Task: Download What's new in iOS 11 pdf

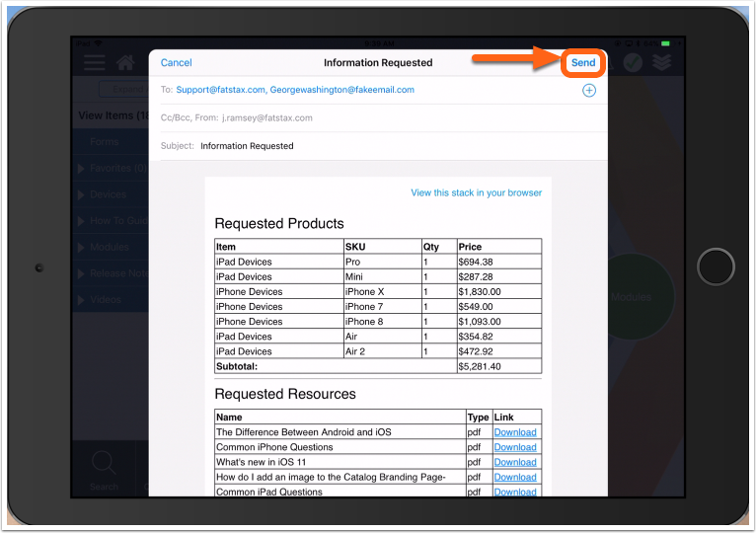Action: 515,462
